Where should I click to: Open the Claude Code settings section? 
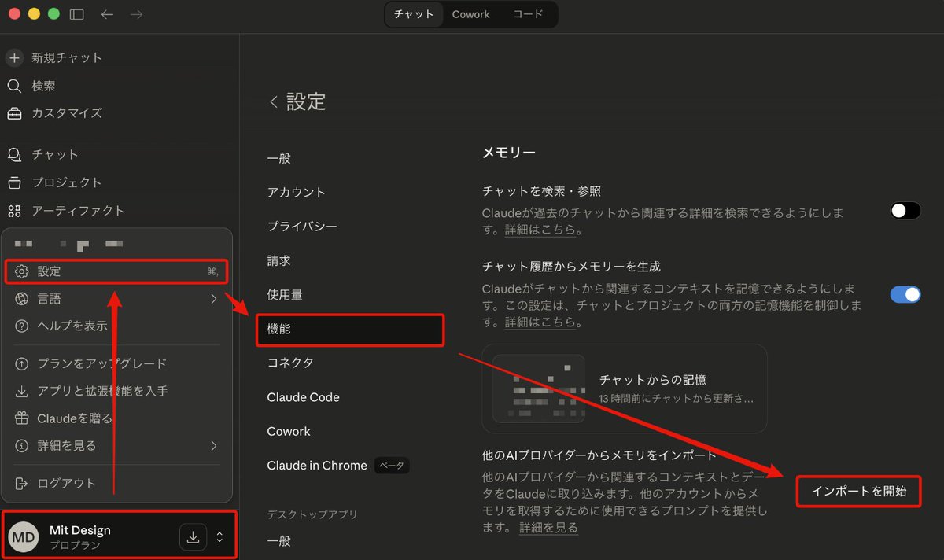pyautogui.click(x=303, y=397)
